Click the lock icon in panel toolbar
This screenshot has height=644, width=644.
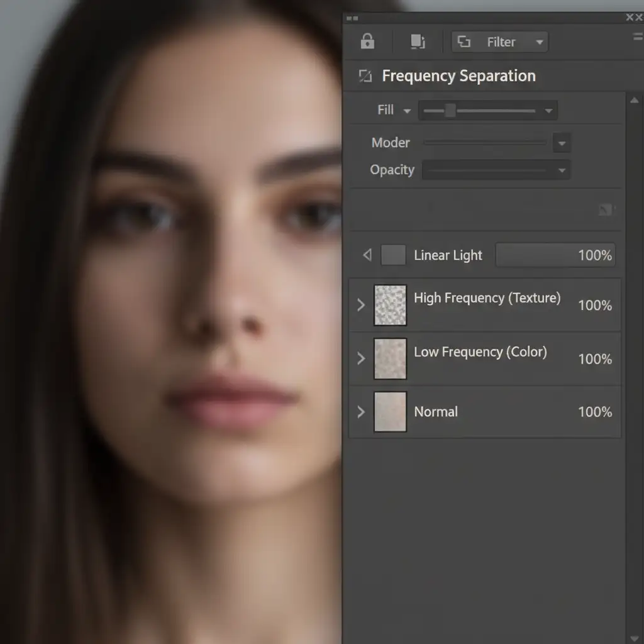[x=367, y=42]
